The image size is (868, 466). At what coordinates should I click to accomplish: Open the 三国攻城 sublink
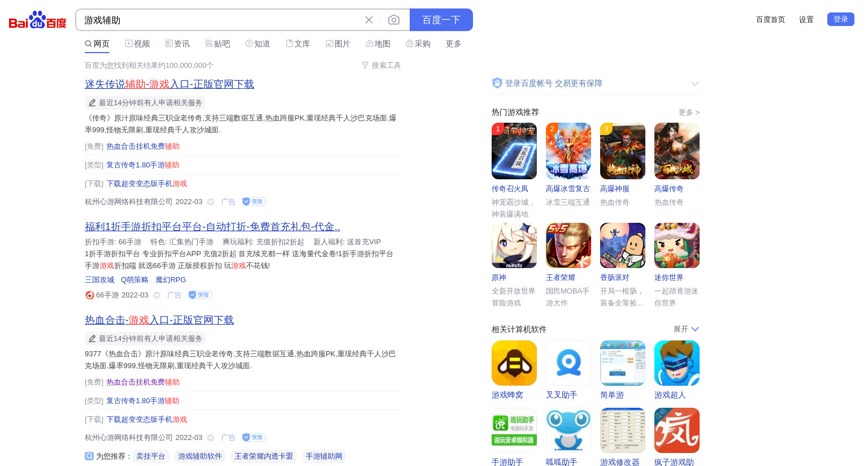[99, 280]
